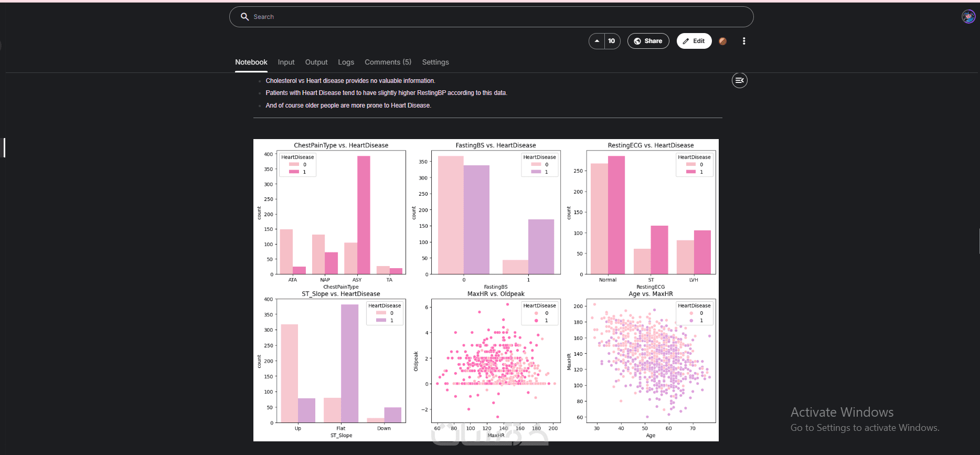Click the pencil icon in Edit
This screenshot has height=455, width=980.
coord(686,41)
